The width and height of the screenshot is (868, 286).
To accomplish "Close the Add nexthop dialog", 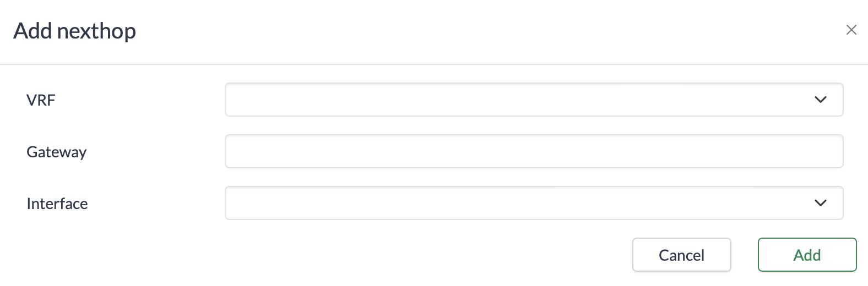I will point(851,30).
